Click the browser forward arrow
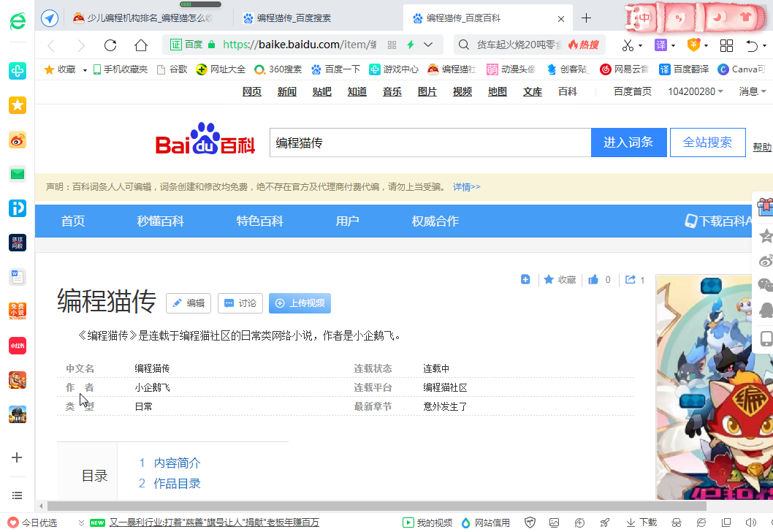The image size is (773, 532). tap(81, 46)
